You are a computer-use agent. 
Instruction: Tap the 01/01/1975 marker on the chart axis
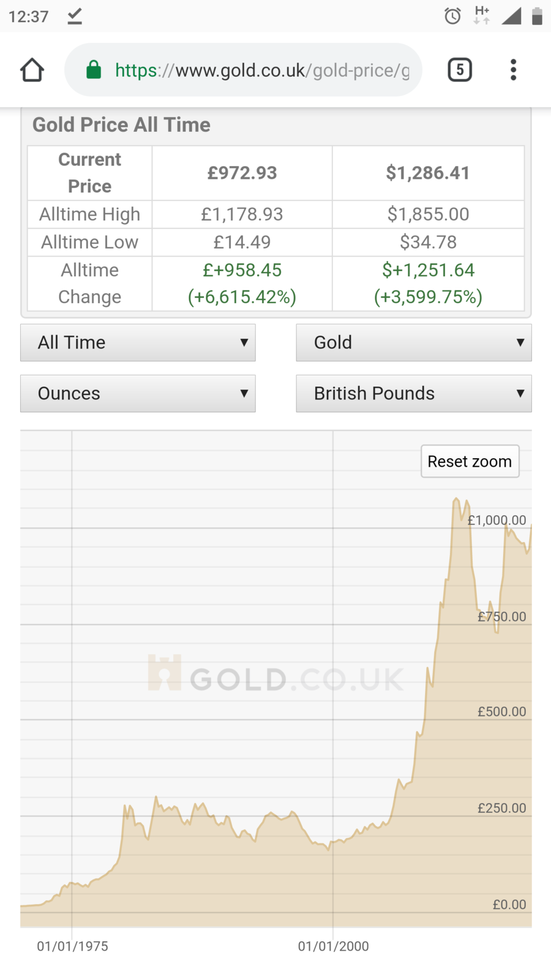click(72, 946)
